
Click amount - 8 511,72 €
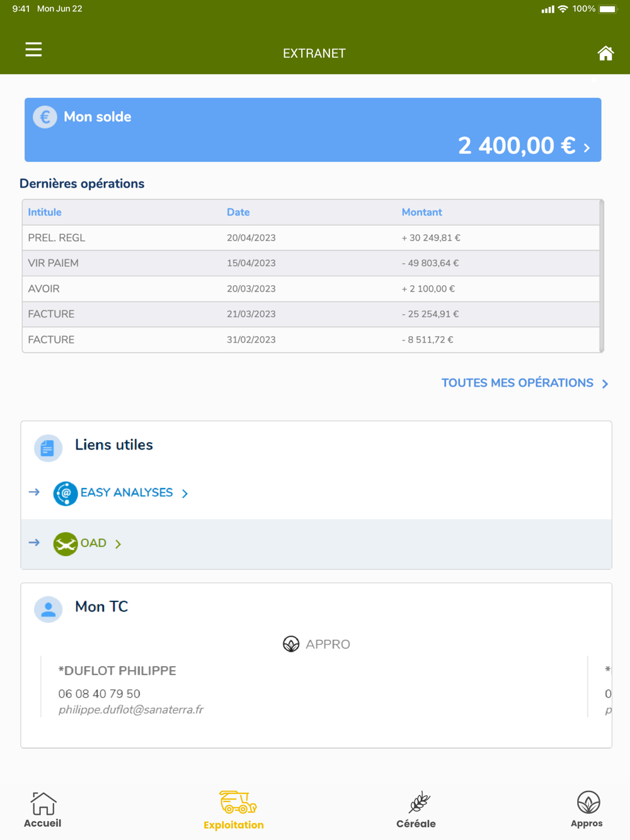click(x=428, y=339)
